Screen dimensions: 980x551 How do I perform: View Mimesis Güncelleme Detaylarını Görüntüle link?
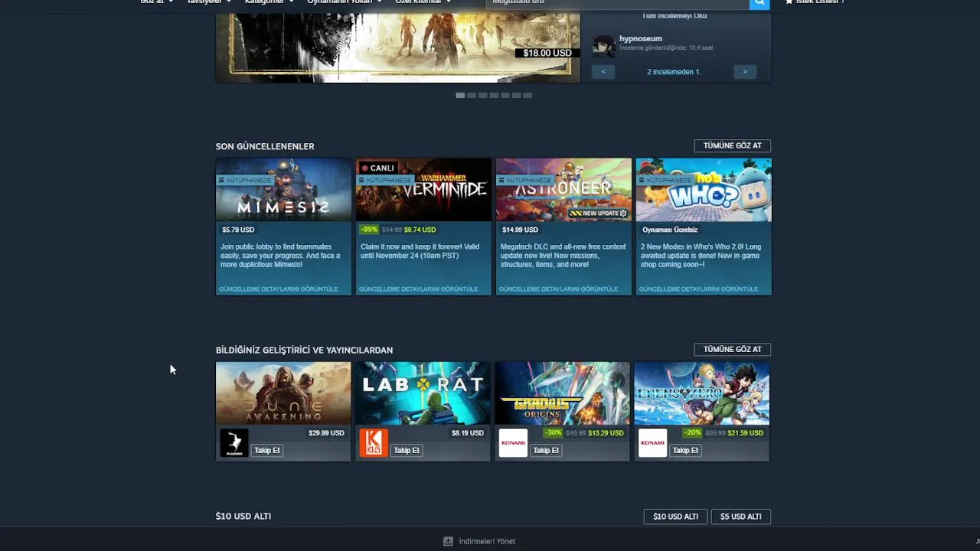coord(279,289)
